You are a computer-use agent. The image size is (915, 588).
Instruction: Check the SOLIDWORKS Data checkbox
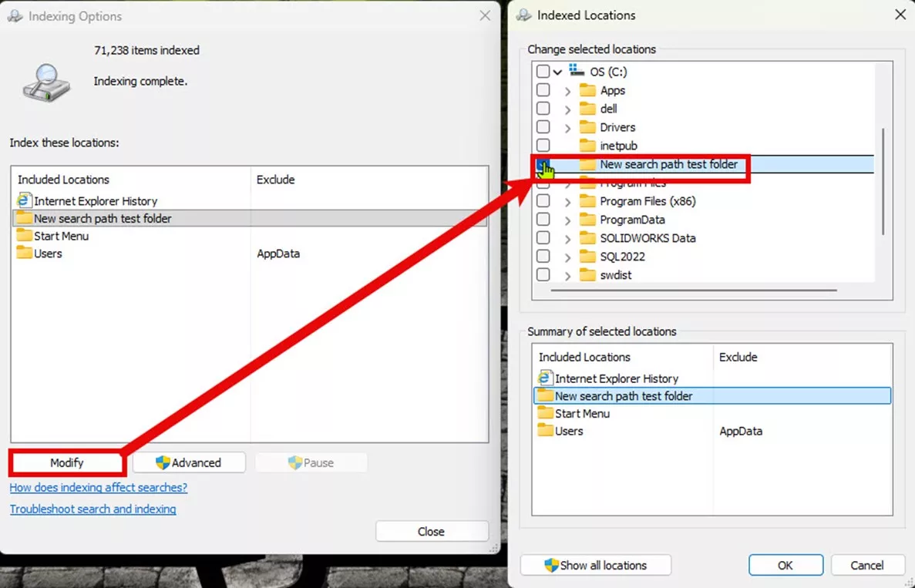coord(543,237)
